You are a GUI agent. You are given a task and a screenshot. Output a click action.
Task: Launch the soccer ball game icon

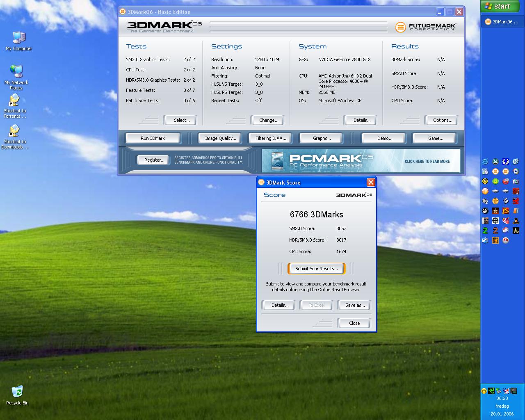[485, 211]
